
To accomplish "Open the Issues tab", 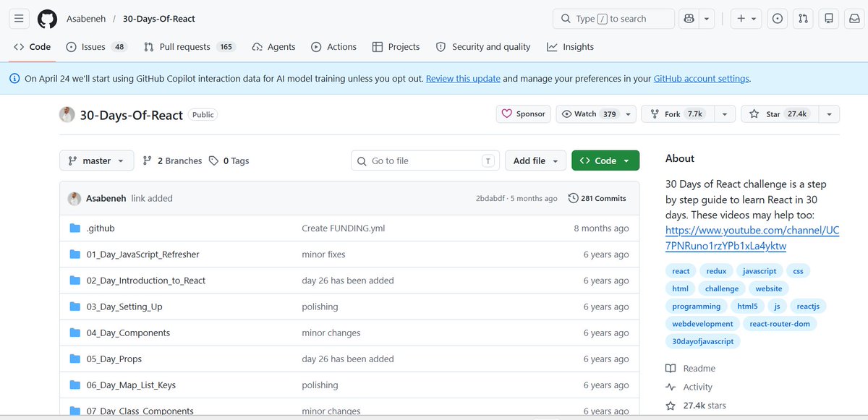I will coord(95,47).
